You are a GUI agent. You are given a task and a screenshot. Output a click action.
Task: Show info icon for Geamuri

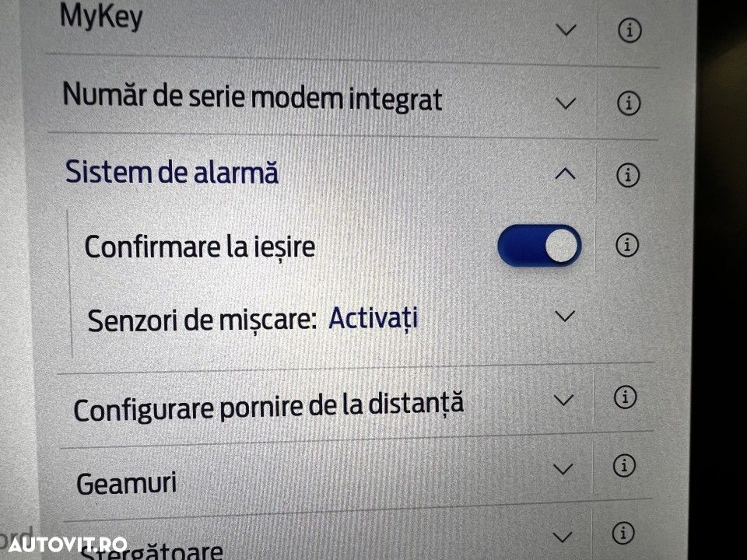pyautogui.click(x=624, y=467)
